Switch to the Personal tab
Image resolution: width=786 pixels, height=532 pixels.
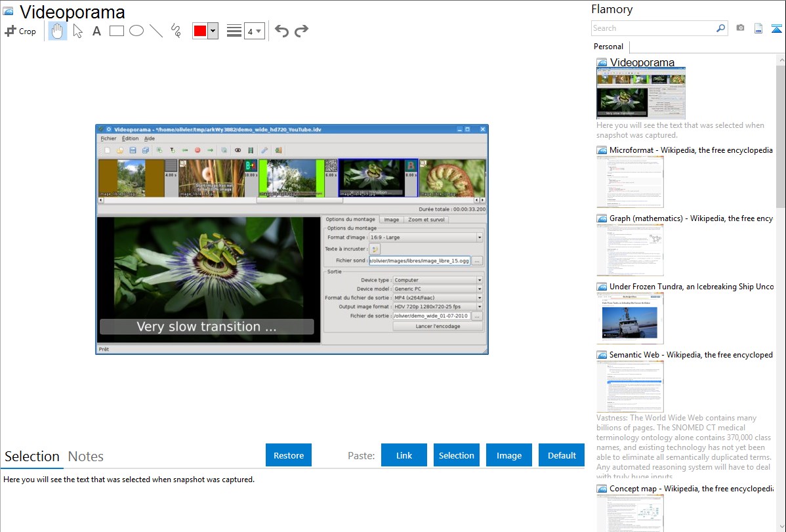[609, 46]
